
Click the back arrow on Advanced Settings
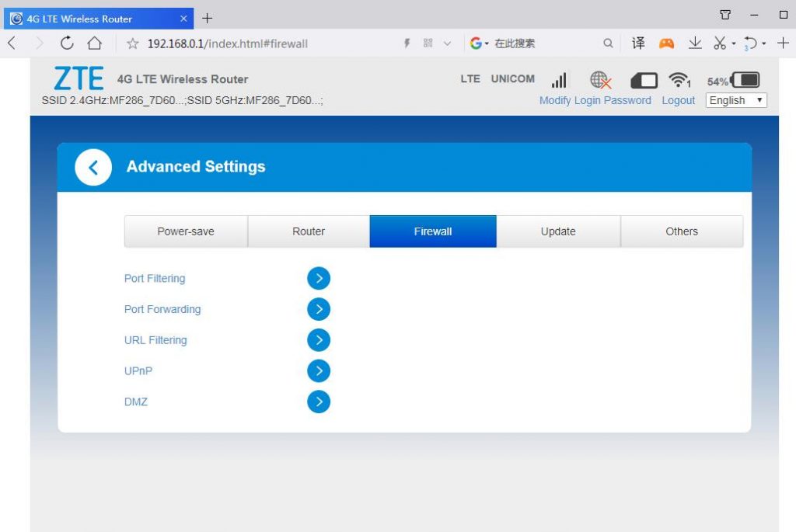[93, 166]
